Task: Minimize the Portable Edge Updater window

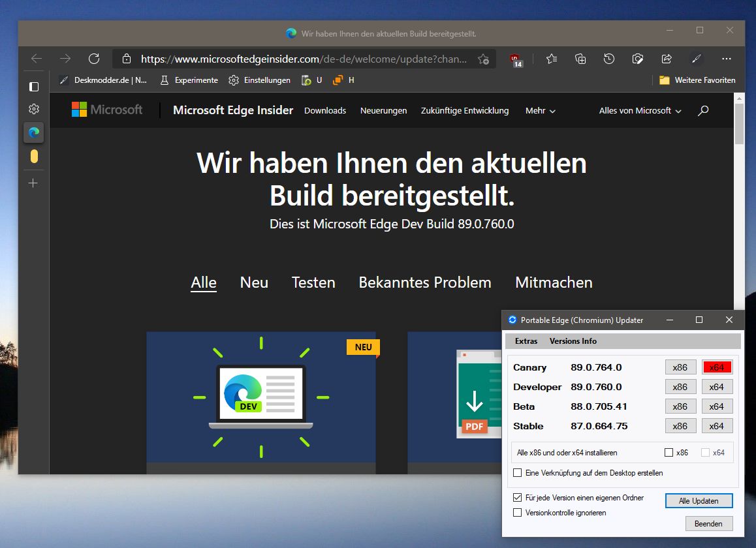Action: click(670, 320)
